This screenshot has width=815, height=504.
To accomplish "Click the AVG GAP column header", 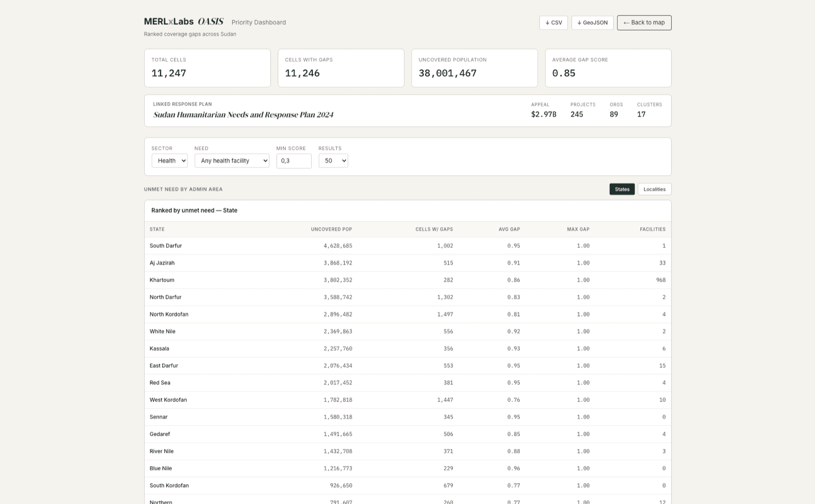I will coord(509,229).
